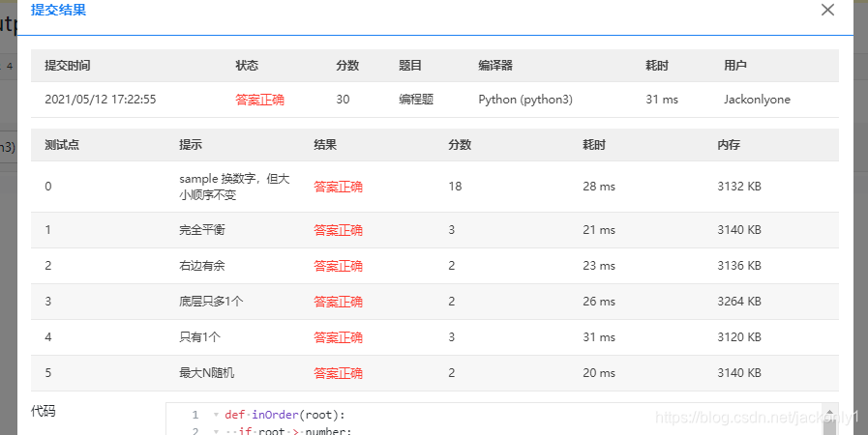Viewport: 868px width, 435px height.
Task: Click 答案正确 result for 右边有余 row
Action: 339,266
